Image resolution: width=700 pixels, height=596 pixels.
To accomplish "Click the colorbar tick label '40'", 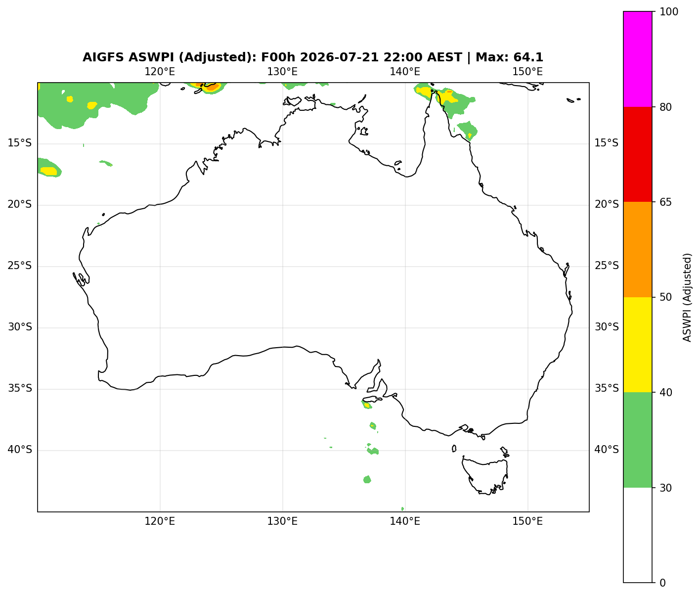I will (665, 393).
